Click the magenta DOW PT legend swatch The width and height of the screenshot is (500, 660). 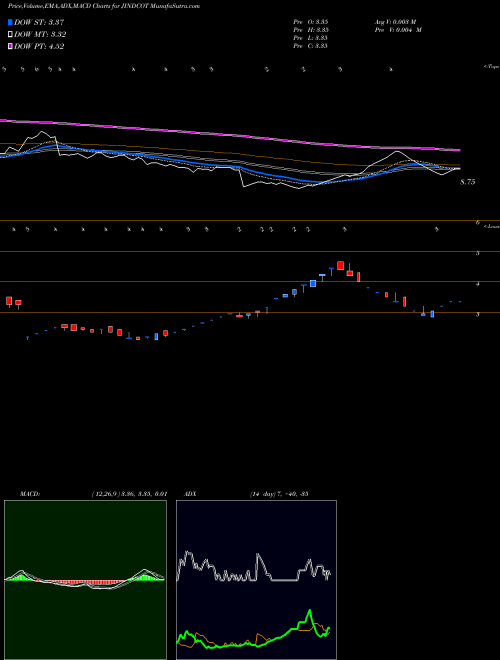click(11, 47)
